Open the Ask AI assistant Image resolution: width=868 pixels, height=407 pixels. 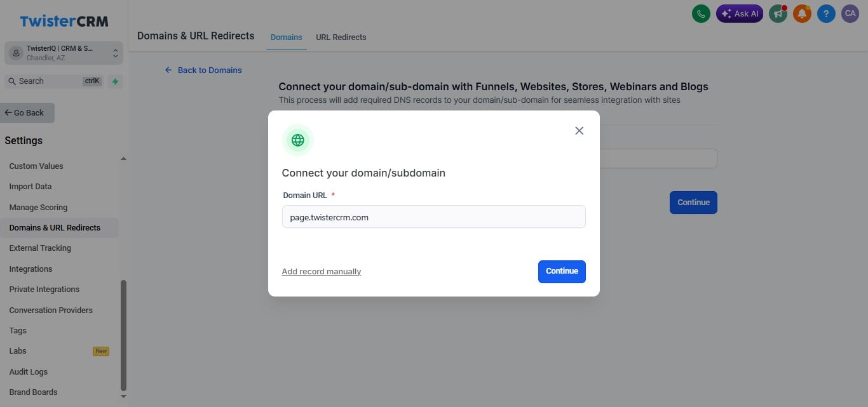click(x=740, y=13)
